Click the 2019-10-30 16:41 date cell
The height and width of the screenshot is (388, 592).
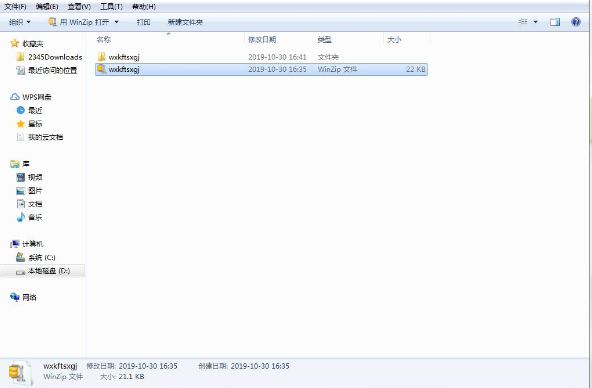point(277,57)
